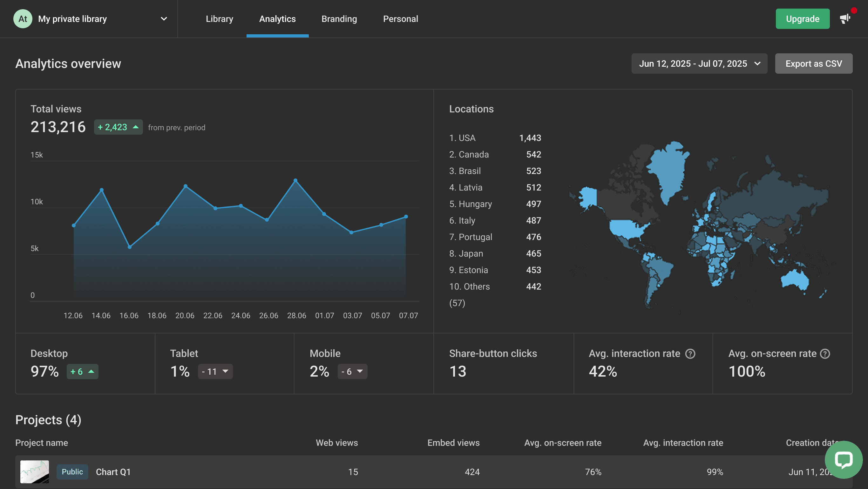Select the Analytics tab
Image resolution: width=868 pixels, height=489 pixels.
(277, 19)
